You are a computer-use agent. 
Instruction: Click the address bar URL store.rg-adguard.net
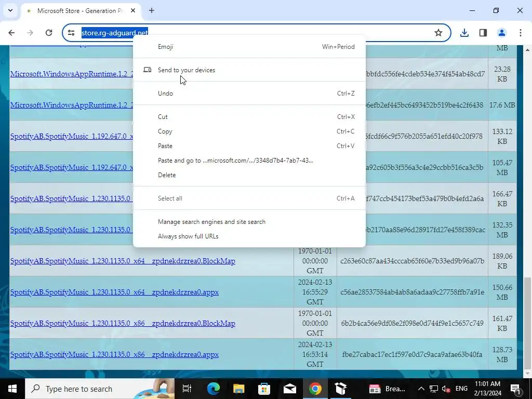pyautogui.click(x=115, y=33)
